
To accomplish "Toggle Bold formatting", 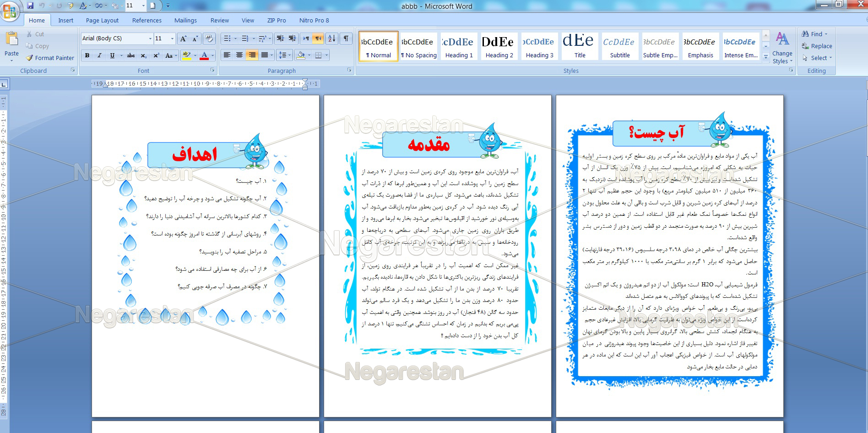I will (87, 55).
